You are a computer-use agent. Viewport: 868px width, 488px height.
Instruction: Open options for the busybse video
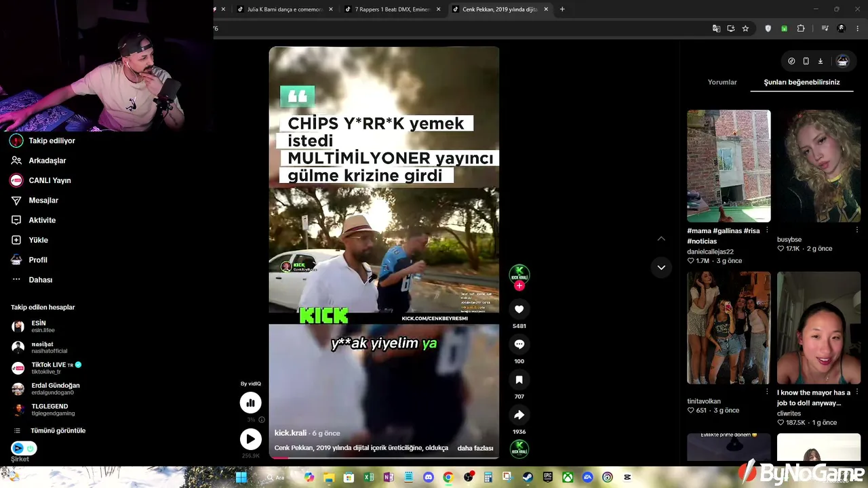click(x=857, y=230)
